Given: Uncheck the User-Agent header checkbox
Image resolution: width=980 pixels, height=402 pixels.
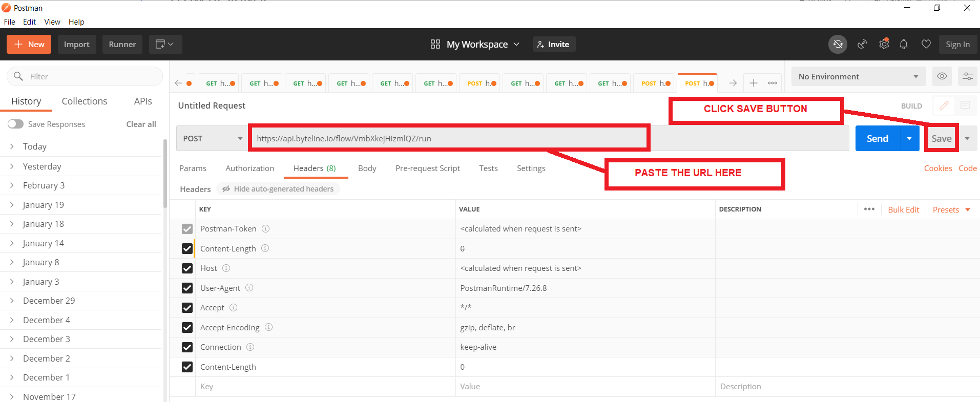Looking at the screenshot, I should point(187,288).
